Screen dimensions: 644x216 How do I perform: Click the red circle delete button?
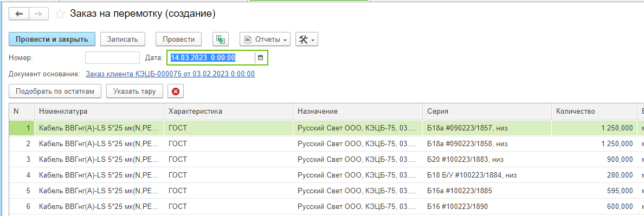pos(176,91)
